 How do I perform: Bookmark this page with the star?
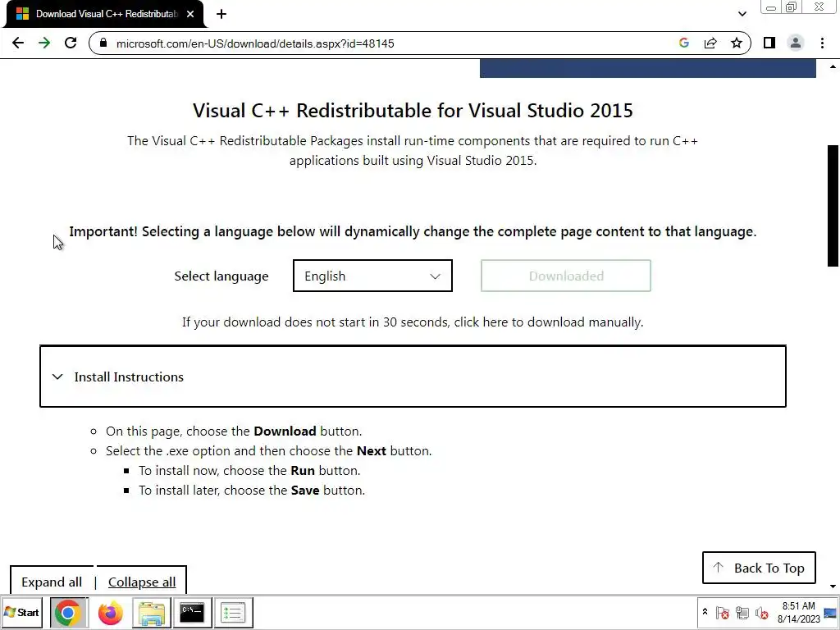click(x=737, y=43)
